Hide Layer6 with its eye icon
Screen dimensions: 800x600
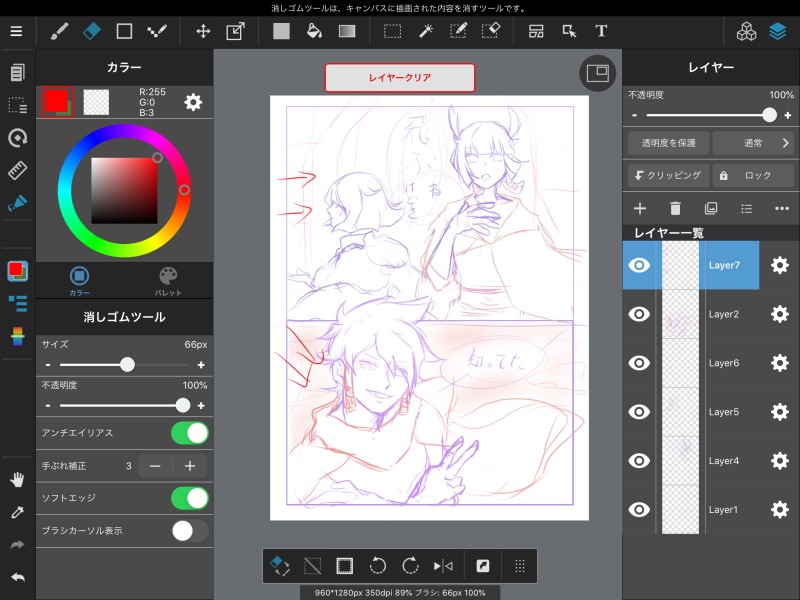point(639,363)
